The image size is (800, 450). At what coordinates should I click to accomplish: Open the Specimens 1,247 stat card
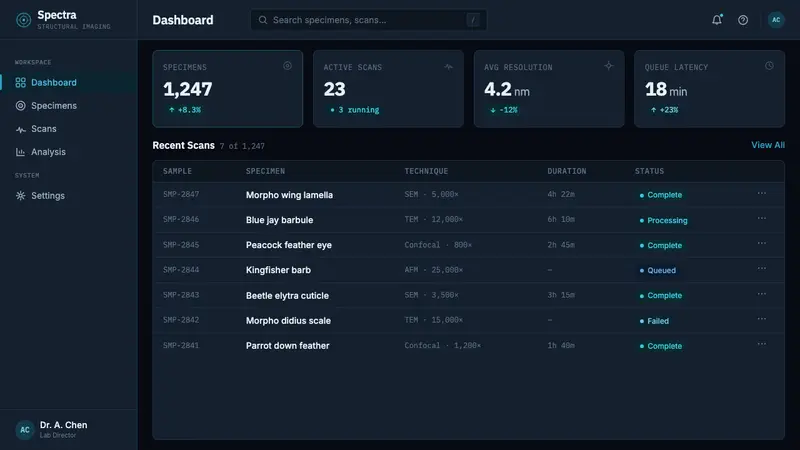(x=228, y=89)
